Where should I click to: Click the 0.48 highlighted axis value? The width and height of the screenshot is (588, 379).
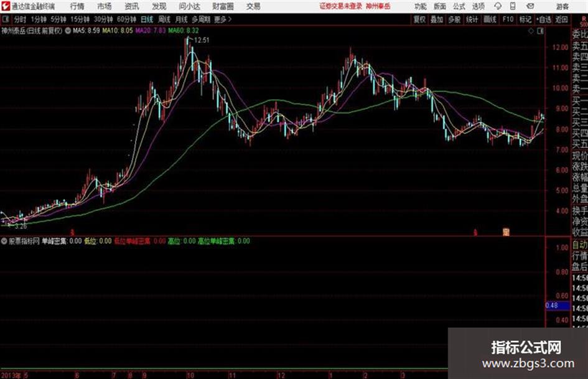(x=557, y=306)
